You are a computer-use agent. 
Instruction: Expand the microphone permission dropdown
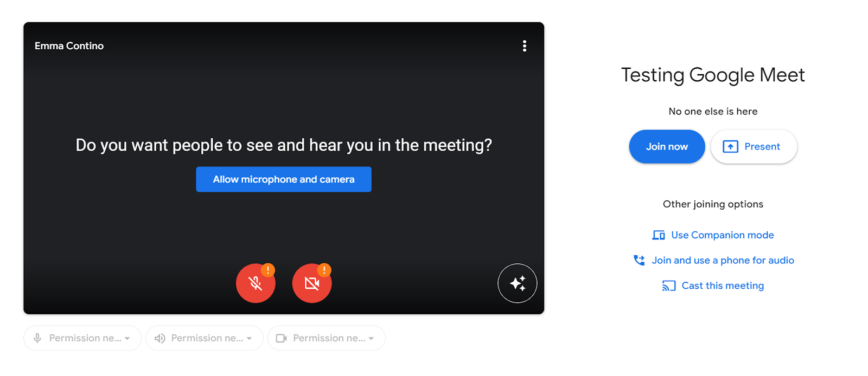coord(82,338)
